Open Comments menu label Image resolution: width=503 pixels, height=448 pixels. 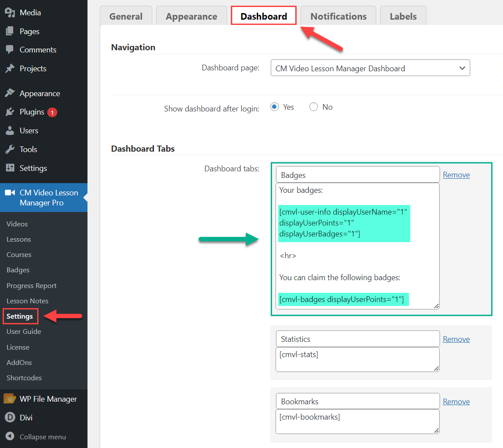click(38, 50)
